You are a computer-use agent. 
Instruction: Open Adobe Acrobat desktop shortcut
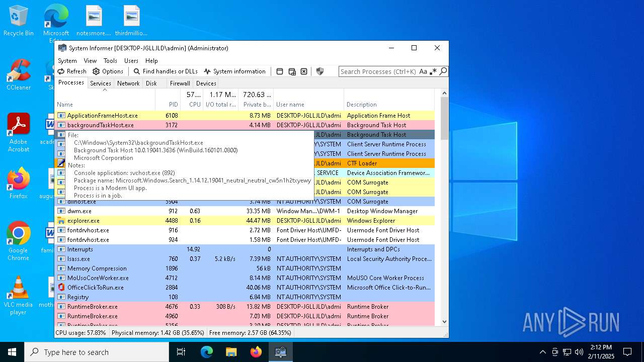click(19, 133)
